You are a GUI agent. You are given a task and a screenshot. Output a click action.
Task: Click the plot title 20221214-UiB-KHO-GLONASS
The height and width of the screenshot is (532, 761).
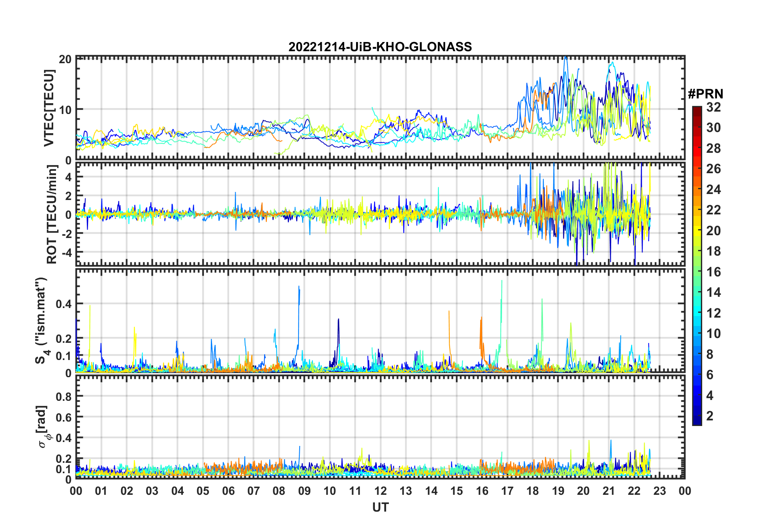(380, 47)
